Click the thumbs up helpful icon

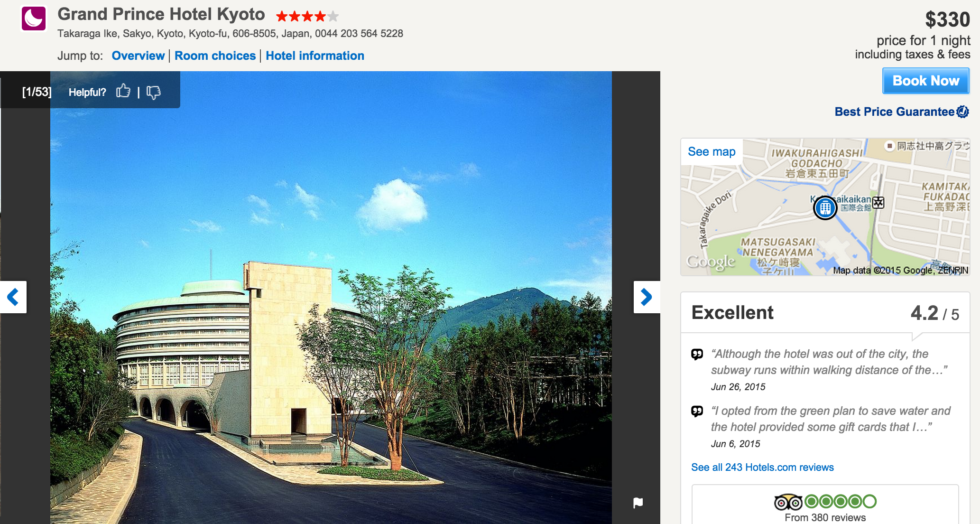coord(123,91)
